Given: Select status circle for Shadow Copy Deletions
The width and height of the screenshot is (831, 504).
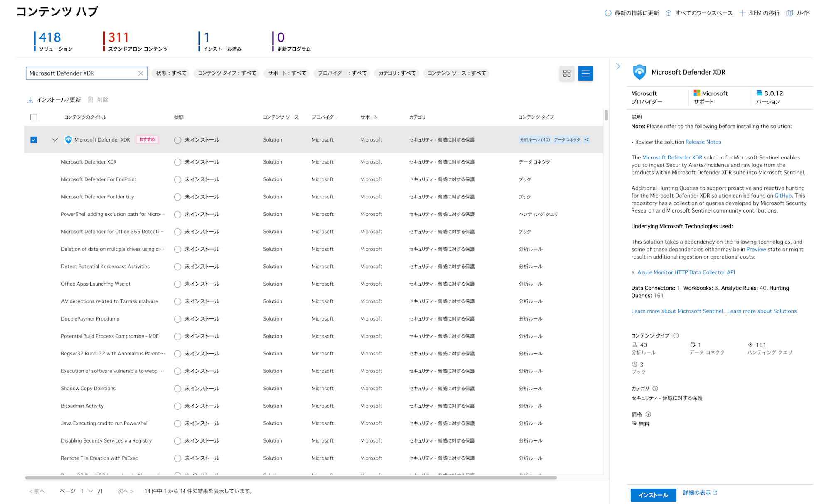Looking at the screenshot, I should [177, 389].
